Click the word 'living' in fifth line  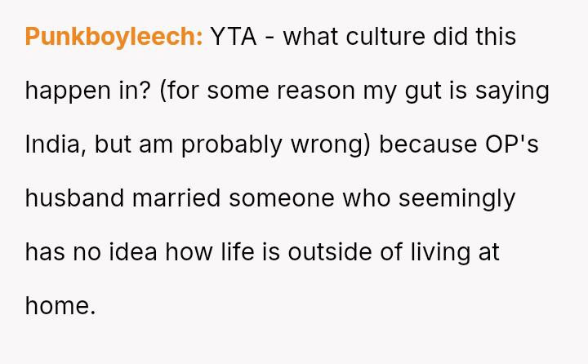coord(440,253)
